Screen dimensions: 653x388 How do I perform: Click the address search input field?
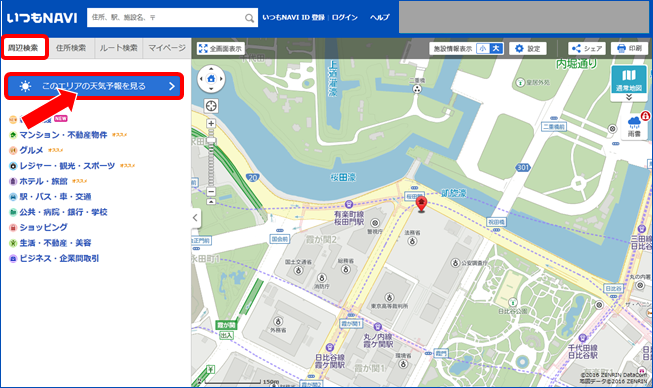pos(165,17)
